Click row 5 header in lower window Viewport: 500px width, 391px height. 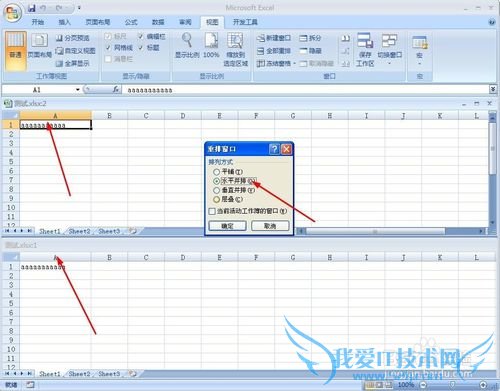tap(11, 303)
